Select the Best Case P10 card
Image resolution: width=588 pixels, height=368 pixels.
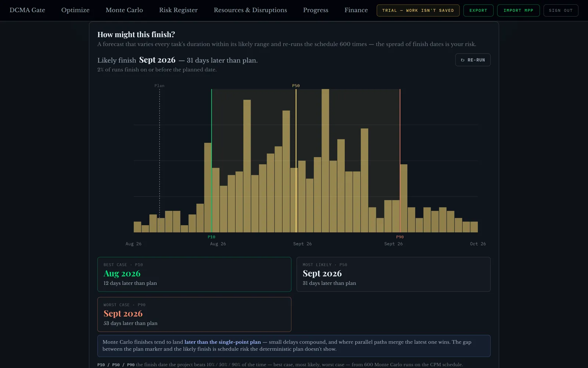pyautogui.click(x=194, y=274)
